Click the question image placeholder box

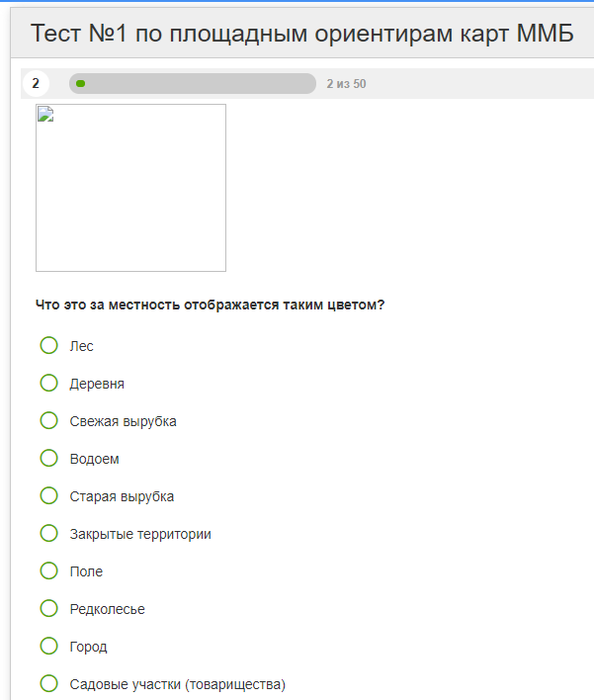(130, 188)
